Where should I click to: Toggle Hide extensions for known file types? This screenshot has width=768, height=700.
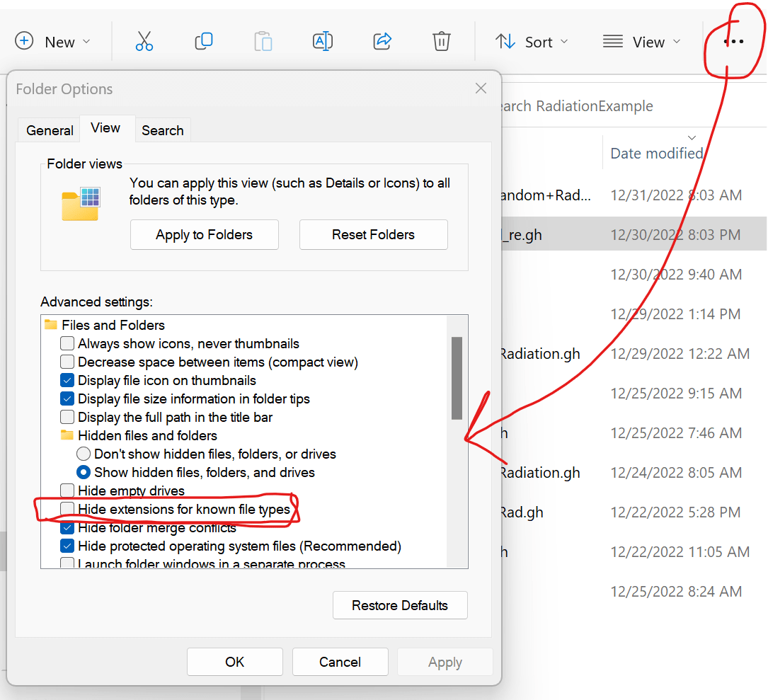pos(67,509)
